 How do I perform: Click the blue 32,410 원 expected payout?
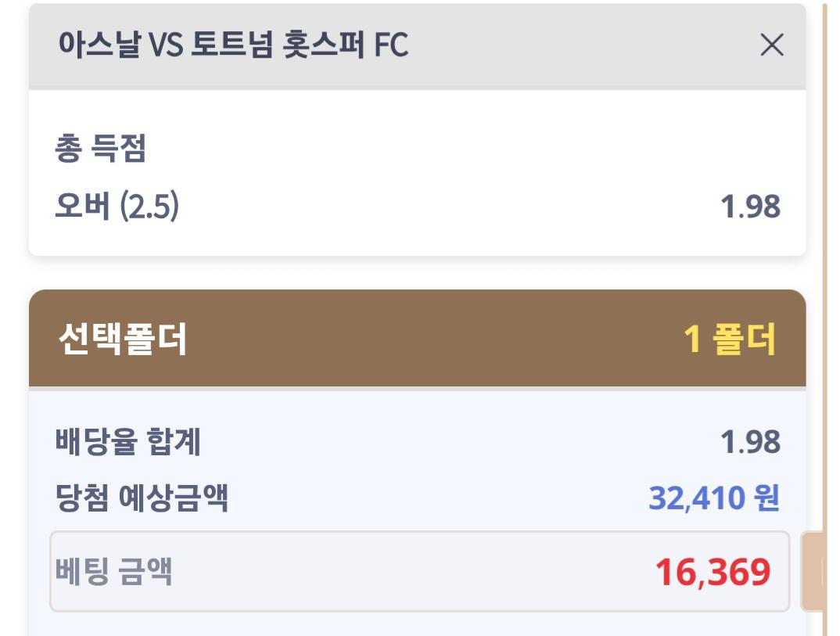[x=713, y=498]
